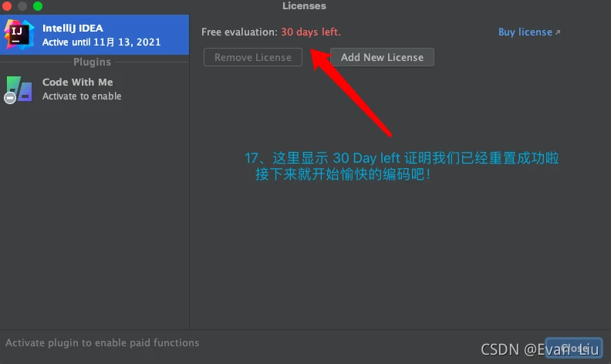Select the Code With Me plugin entry

click(x=94, y=89)
